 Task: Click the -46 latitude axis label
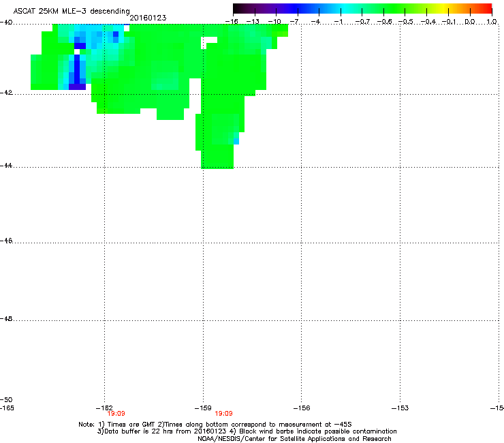[x=6, y=241]
